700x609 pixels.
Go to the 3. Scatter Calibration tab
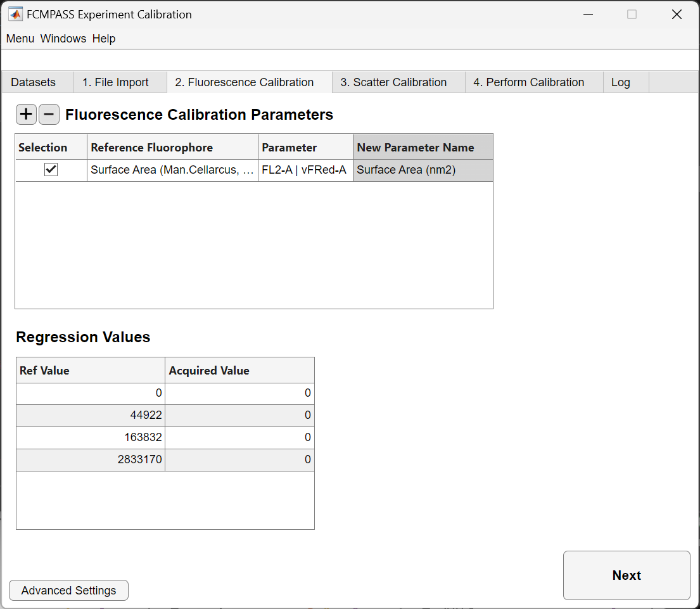394,82
